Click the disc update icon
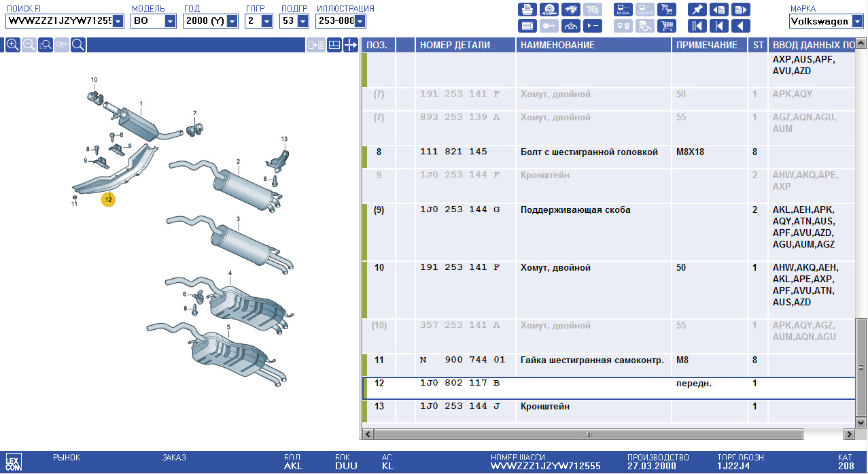 pos(549,10)
